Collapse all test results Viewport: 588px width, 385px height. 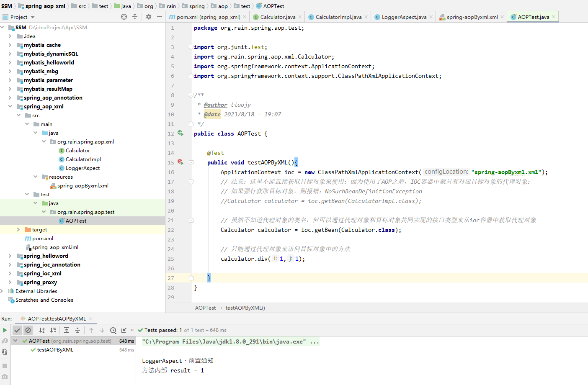[77, 330]
